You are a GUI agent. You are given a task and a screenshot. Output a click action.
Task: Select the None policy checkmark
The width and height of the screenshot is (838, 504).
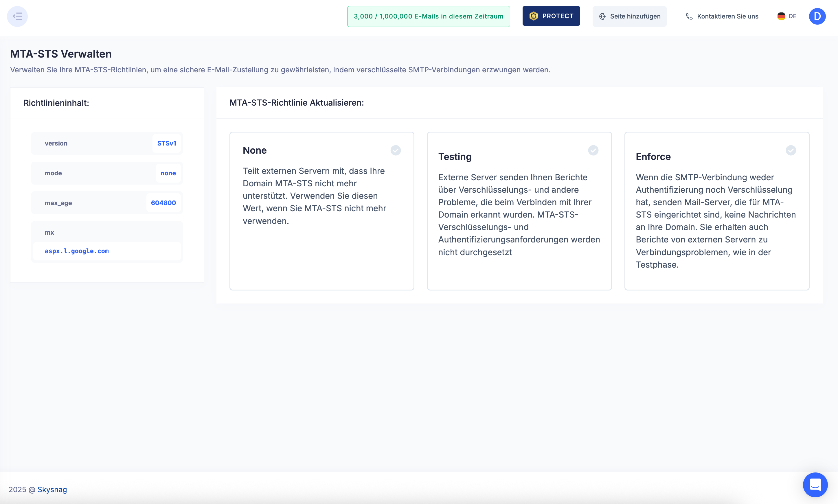click(x=395, y=150)
